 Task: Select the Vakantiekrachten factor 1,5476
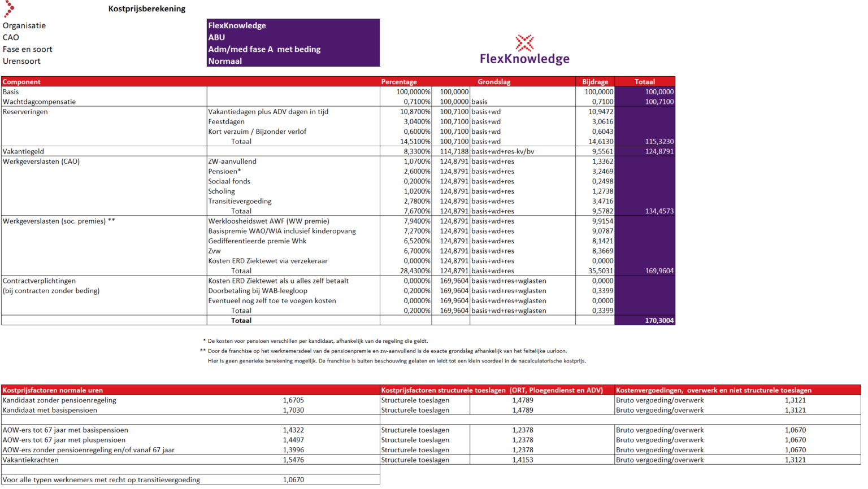click(x=293, y=460)
